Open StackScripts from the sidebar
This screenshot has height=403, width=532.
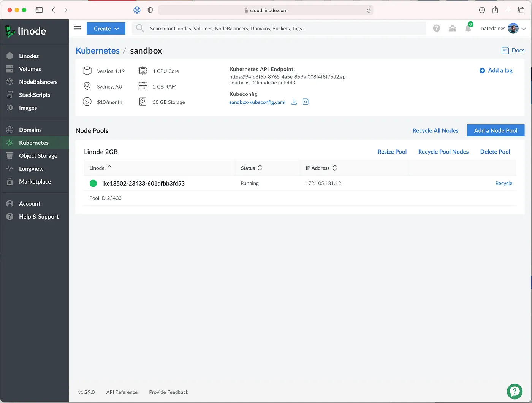point(35,95)
